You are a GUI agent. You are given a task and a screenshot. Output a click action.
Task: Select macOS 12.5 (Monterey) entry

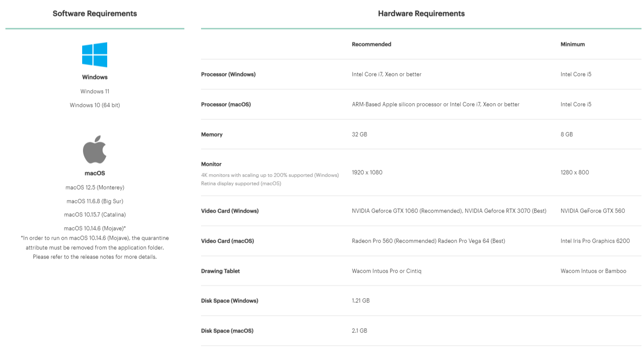click(95, 188)
